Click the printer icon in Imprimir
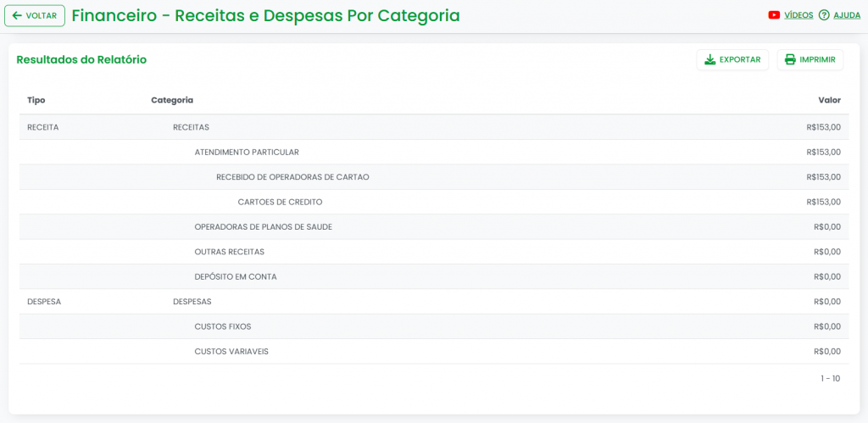Viewport: 868px width, 423px height. [x=790, y=59]
